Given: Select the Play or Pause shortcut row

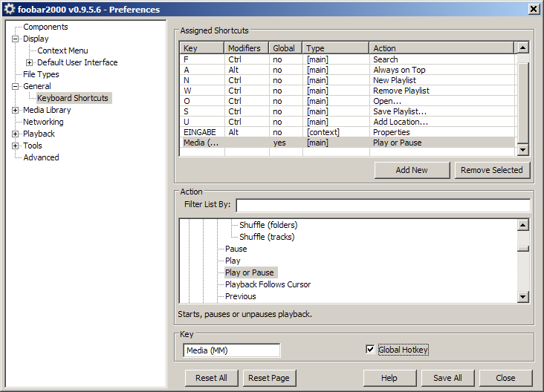Looking at the screenshot, I should click(348, 143).
